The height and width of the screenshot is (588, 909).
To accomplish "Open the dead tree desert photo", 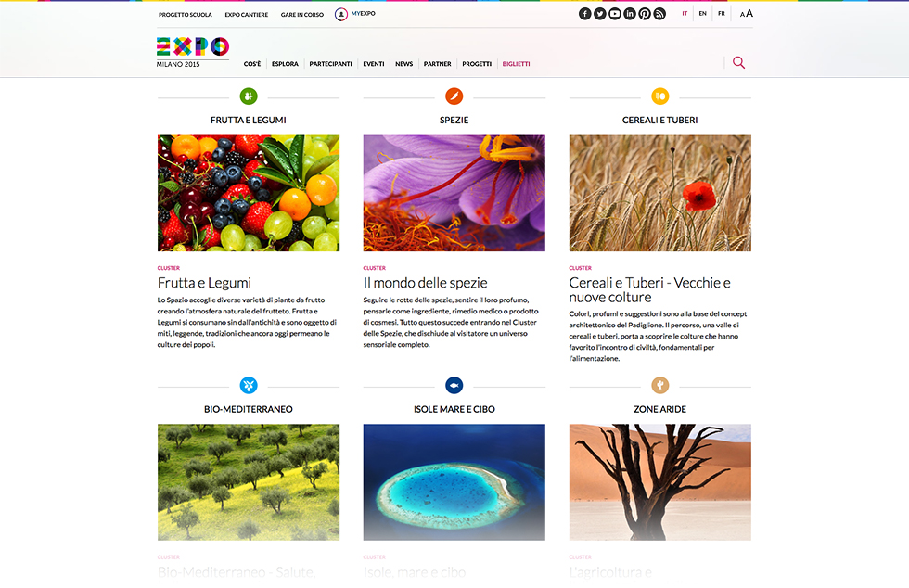I will pos(659,482).
